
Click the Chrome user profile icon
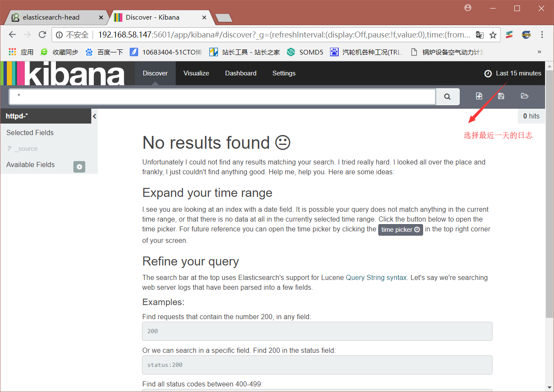pyautogui.click(x=468, y=8)
